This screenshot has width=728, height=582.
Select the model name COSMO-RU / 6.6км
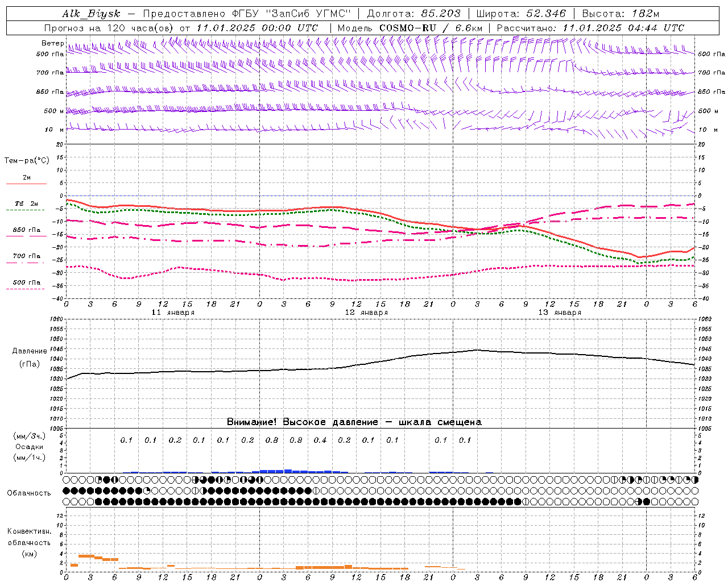(431, 28)
